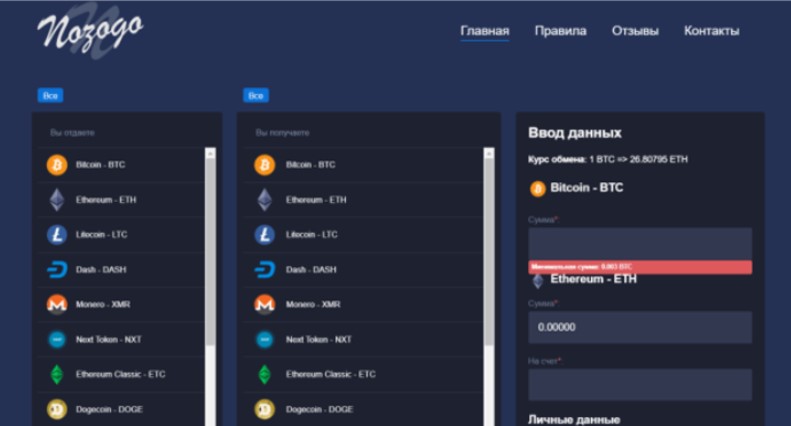Click the Ethereum Classic icon in give list
The image size is (791, 426).
(57, 374)
